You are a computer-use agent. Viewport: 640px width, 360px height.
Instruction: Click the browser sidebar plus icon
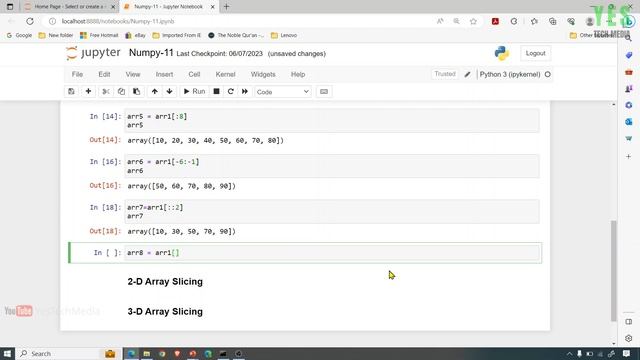tap(629, 156)
